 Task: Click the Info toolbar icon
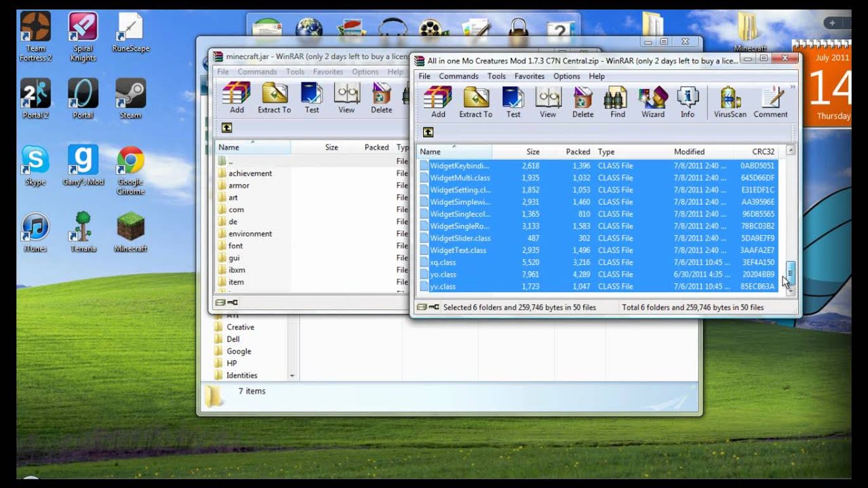click(688, 102)
